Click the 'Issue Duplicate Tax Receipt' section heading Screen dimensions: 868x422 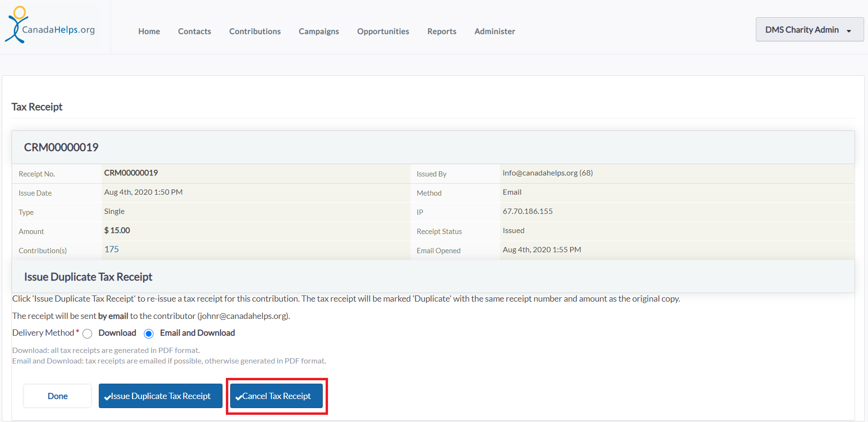(x=88, y=277)
